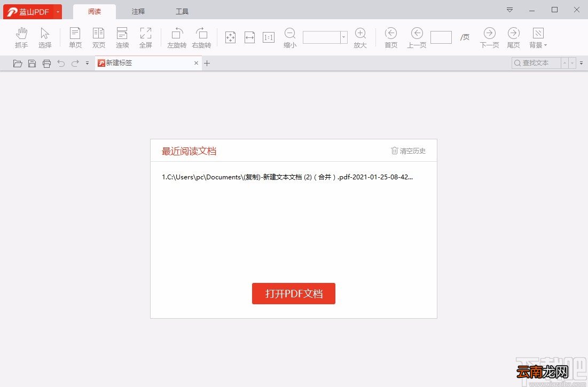Open the 蓝山PDF logo menu dropdown
Screen dimensions: 588x387
pyautogui.click(x=58, y=12)
